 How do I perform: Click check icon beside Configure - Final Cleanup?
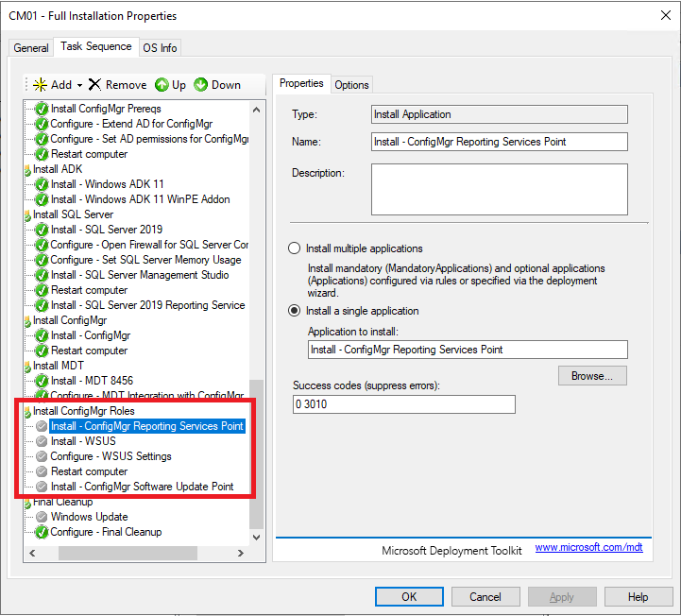pos(42,532)
